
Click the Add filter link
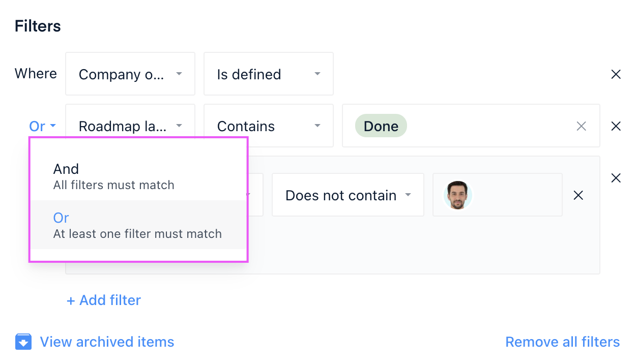click(104, 300)
